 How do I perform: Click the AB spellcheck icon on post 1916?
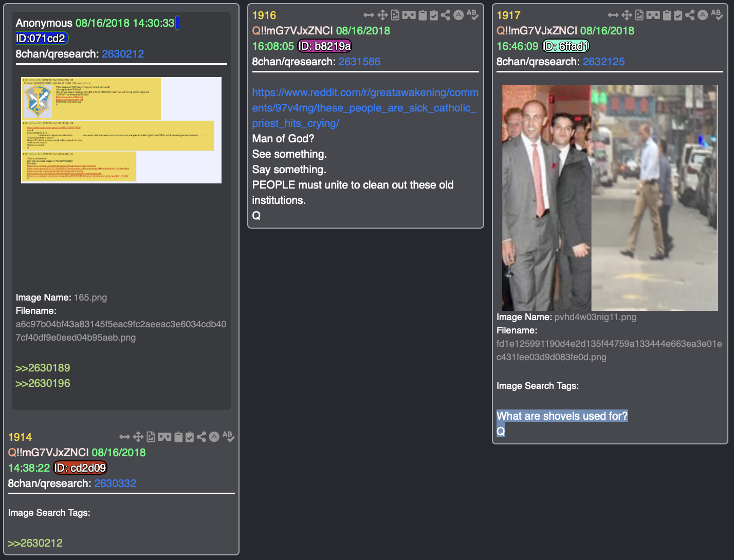472,15
